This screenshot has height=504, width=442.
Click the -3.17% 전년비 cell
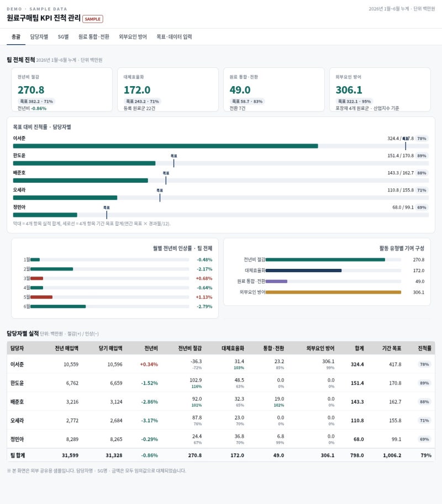tap(150, 421)
